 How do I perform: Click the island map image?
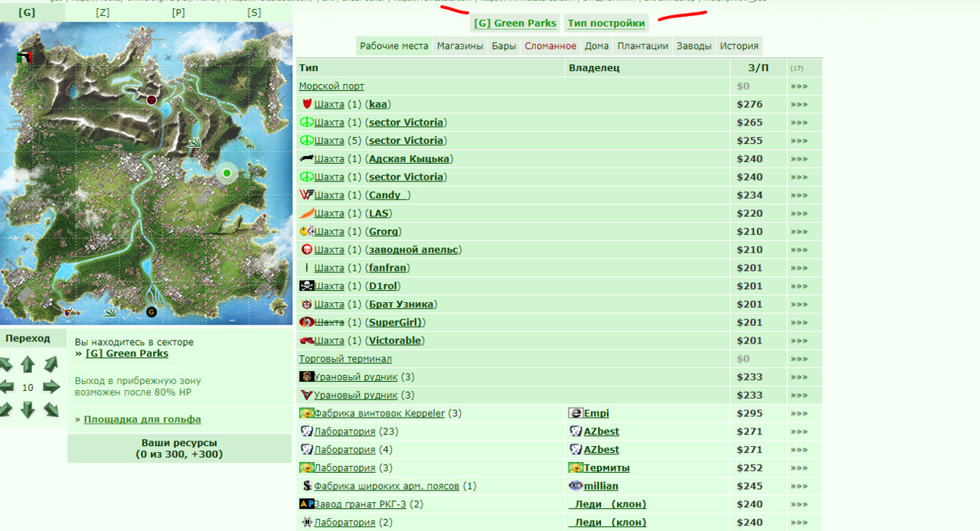click(145, 174)
